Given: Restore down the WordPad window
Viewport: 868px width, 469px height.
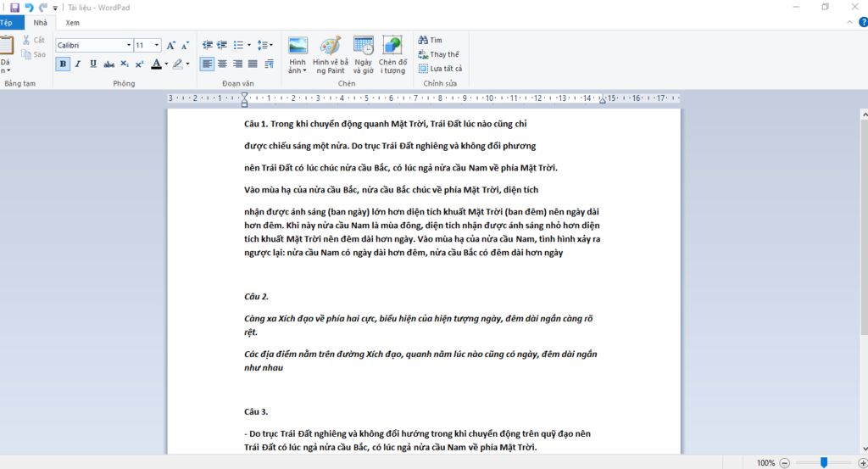Looking at the screenshot, I should coord(826,7).
